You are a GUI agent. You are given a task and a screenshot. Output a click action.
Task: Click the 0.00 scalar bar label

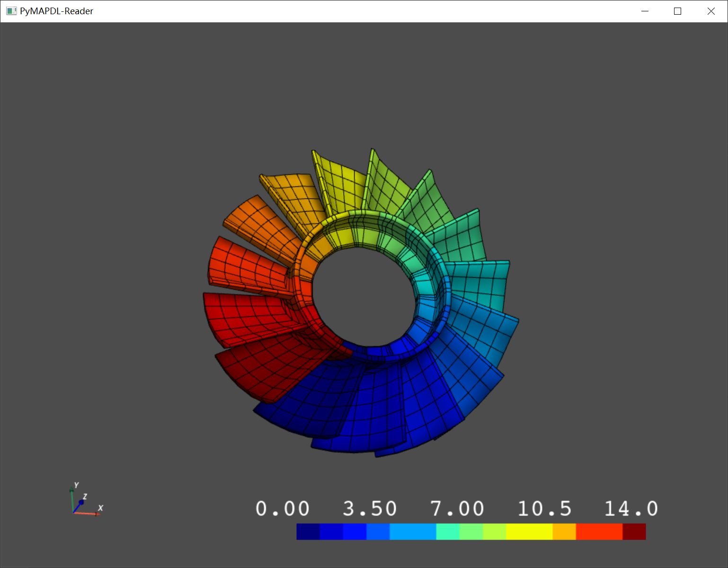(283, 509)
